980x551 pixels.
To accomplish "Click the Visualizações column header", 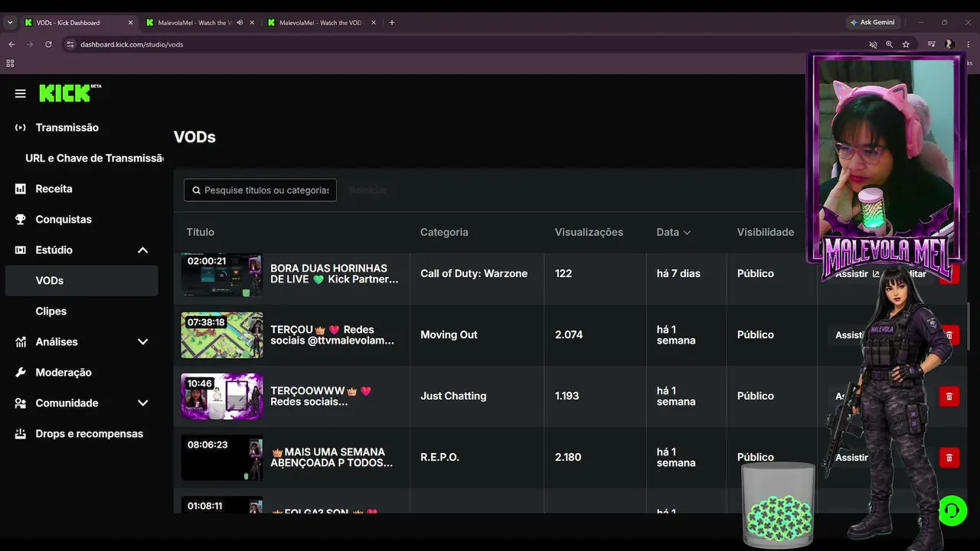I will pyautogui.click(x=589, y=233).
